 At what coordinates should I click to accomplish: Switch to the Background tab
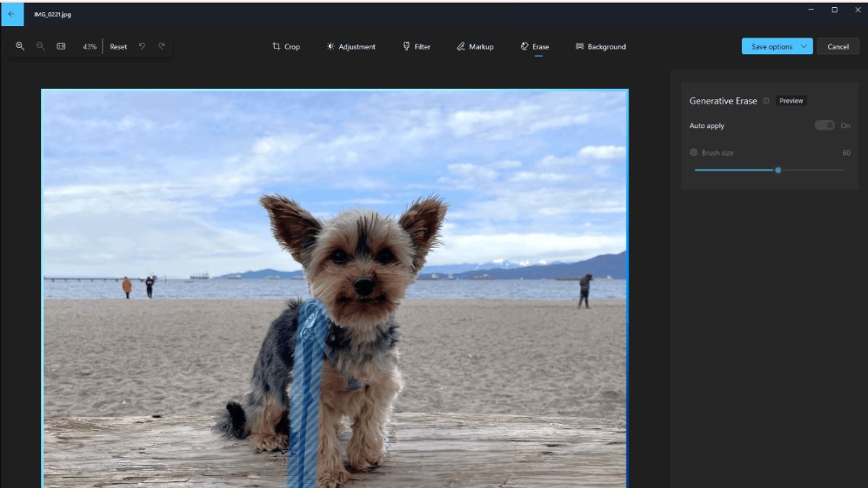point(600,46)
